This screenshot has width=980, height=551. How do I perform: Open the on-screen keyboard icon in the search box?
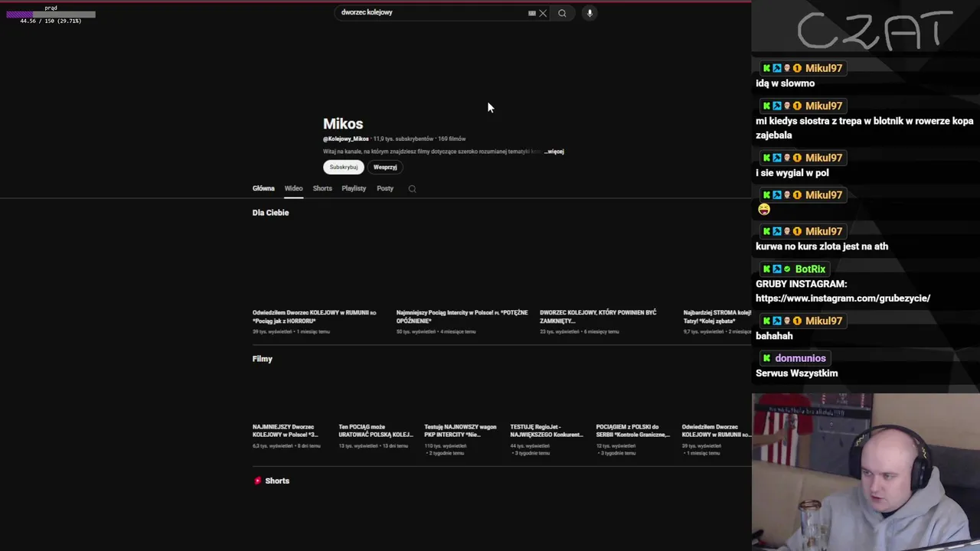tap(532, 13)
